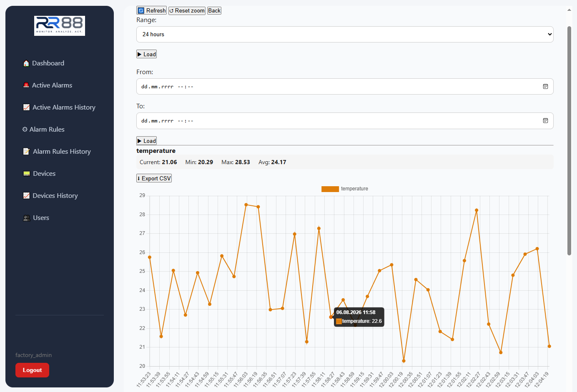
Task: Open calendar picker in From field
Action: pyautogui.click(x=545, y=87)
